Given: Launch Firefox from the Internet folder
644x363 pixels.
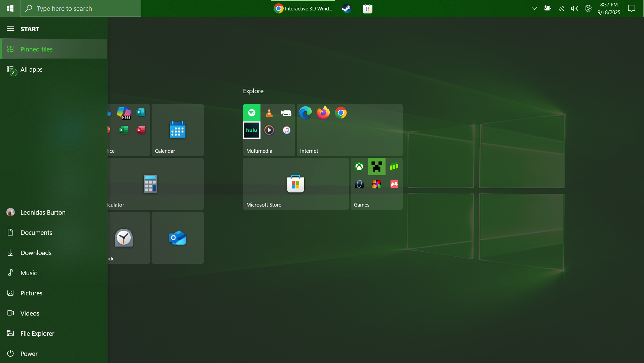Looking at the screenshot, I should [323, 113].
